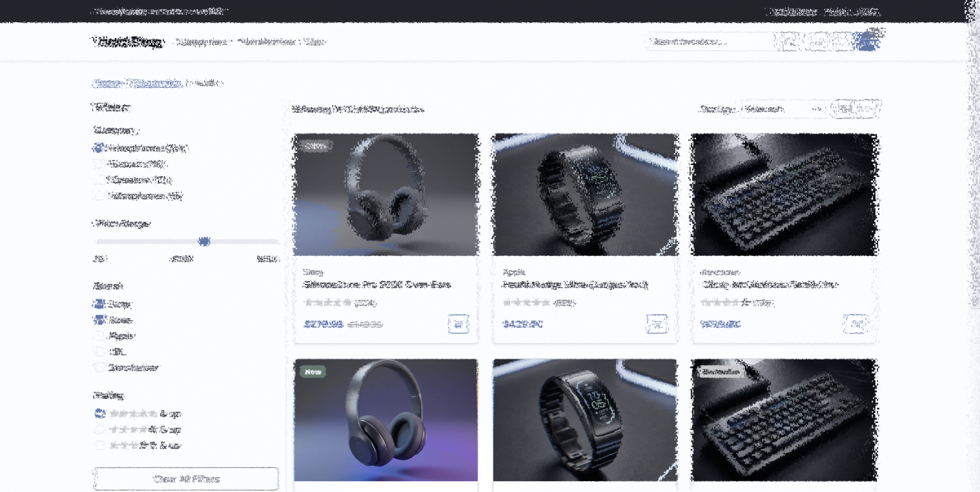
Task: Click the Clear All Filters button
Action: coord(186,479)
